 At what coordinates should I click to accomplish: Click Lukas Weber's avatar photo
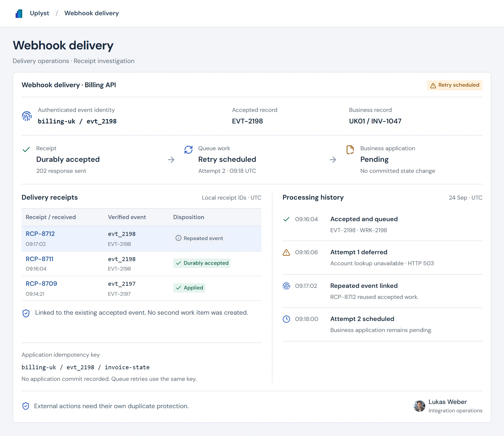(419, 406)
